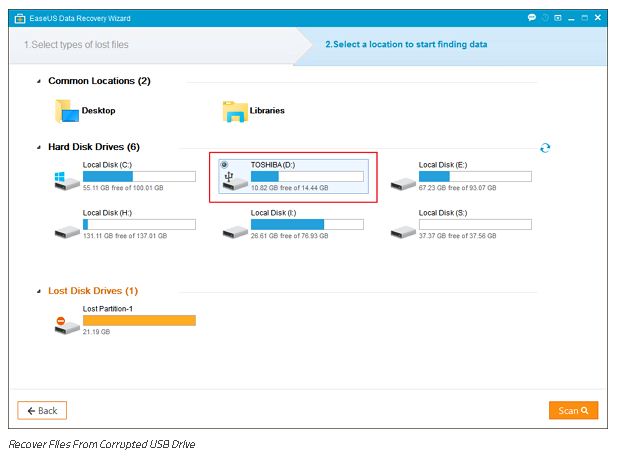Viewport: 626px width, 456px height.
Task: Toggle the TOSHIBA (D:) radio button
Action: [x=224, y=165]
